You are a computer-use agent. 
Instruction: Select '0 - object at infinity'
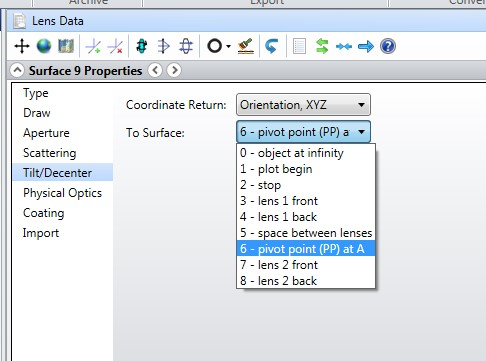[306, 153]
